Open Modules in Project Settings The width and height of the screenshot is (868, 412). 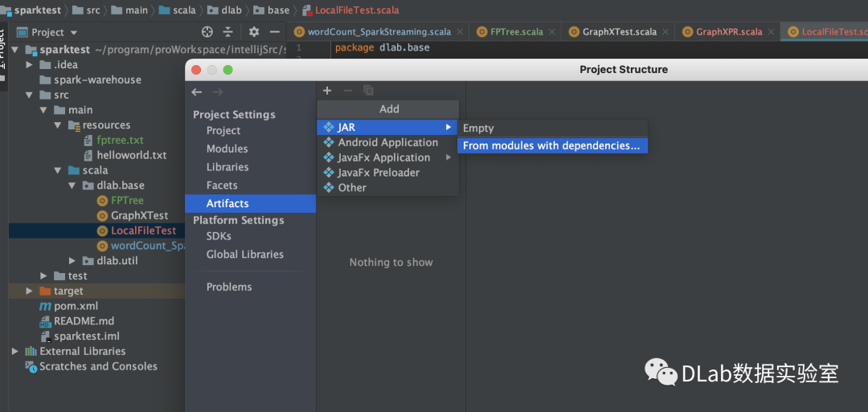click(227, 149)
